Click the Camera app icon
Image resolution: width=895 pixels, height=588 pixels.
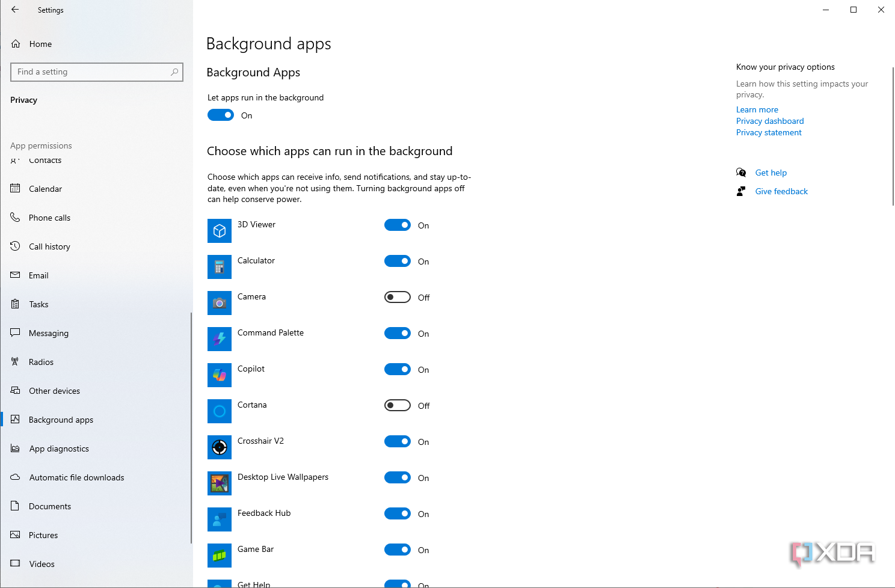click(220, 303)
